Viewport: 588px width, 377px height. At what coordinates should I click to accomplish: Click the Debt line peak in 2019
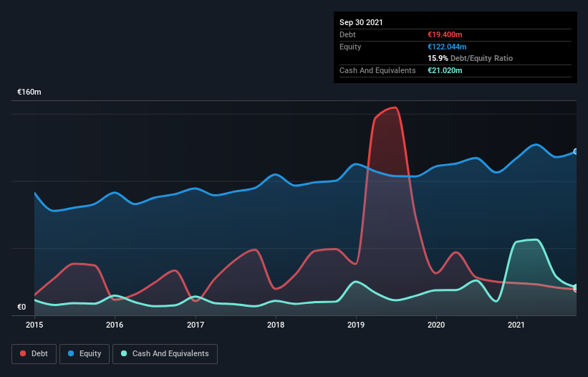tap(395, 108)
